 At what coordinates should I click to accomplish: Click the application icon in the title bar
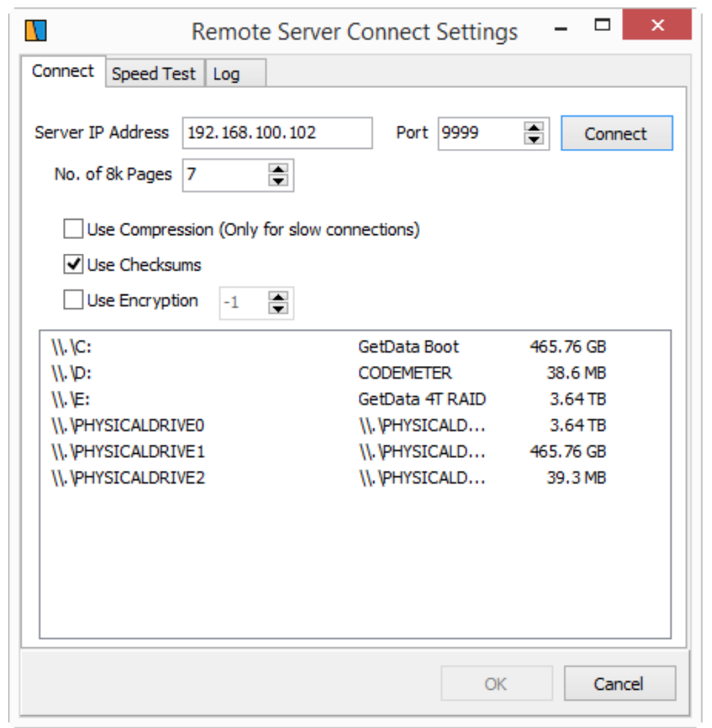(36, 31)
